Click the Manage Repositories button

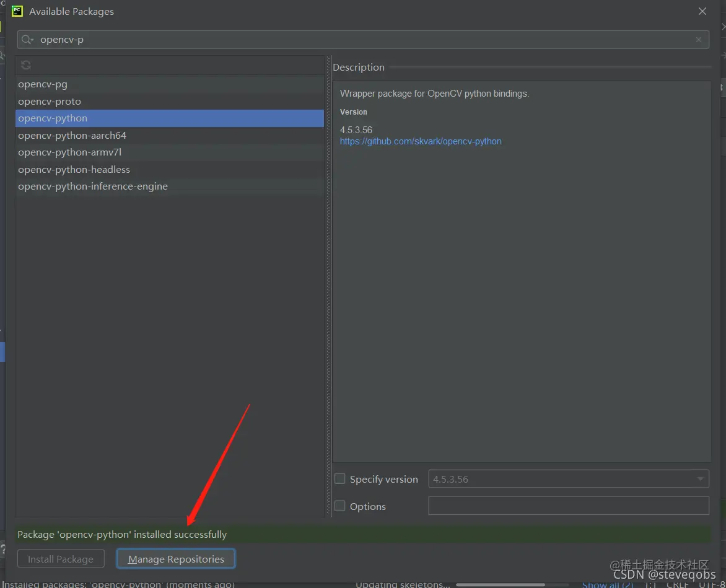tap(176, 559)
